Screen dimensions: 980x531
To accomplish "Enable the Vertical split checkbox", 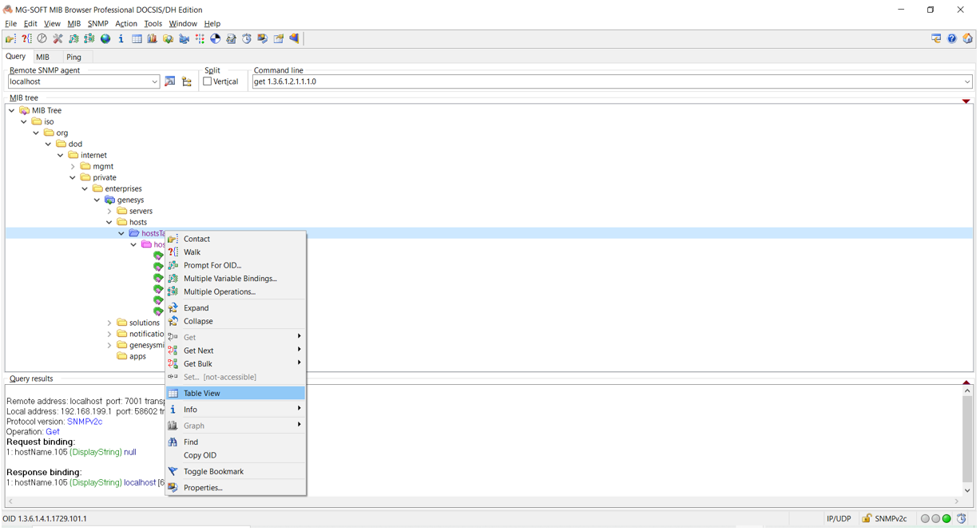I will 208,81.
